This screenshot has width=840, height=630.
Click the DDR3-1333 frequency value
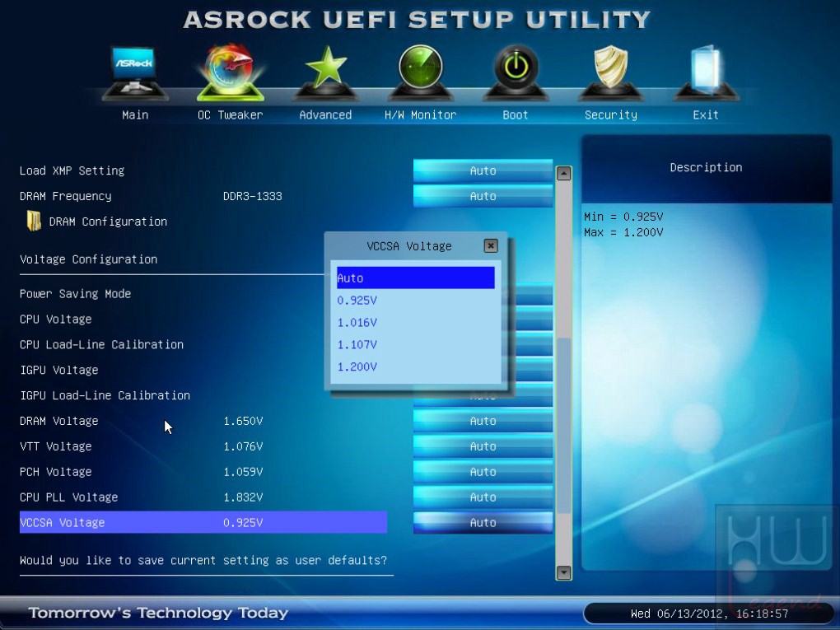click(x=252, y=196)
